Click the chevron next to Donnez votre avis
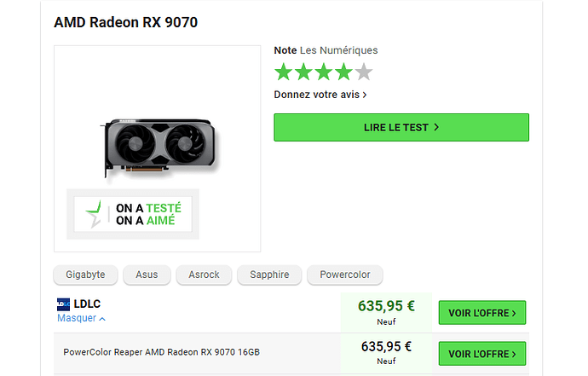This screenshot has height=376, width=588. pos(365,95)
